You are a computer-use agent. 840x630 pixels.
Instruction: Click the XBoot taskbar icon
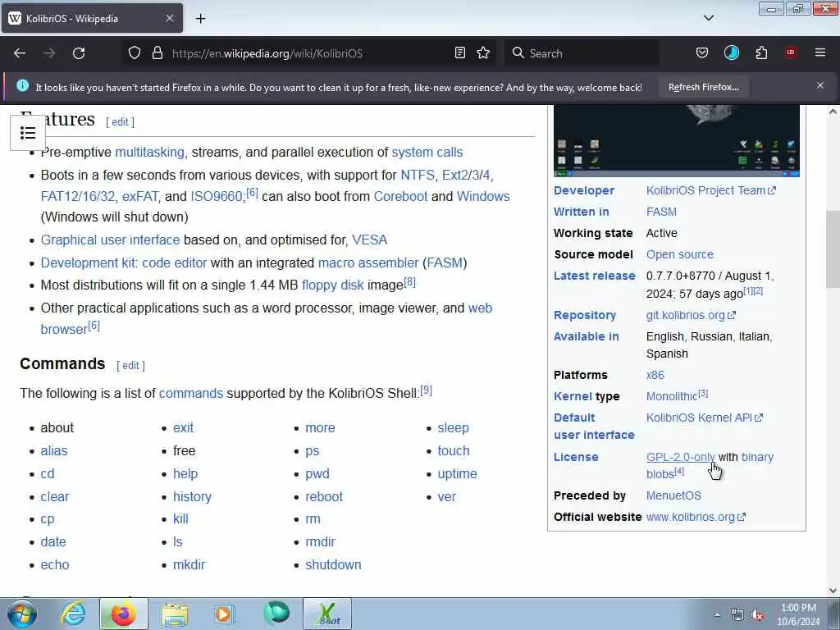coord(328,614)
